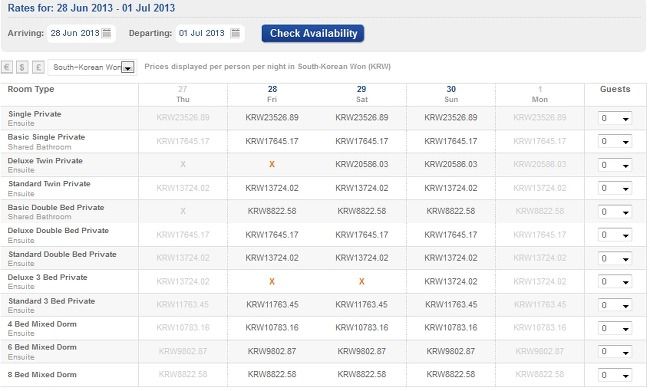
Task: Click Standard 3 Bed Private price for Sunday
Action: pos(451,304)
